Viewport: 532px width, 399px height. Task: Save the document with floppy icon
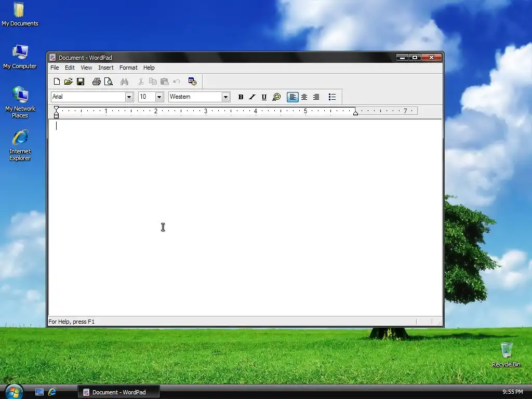coord(81,82)
